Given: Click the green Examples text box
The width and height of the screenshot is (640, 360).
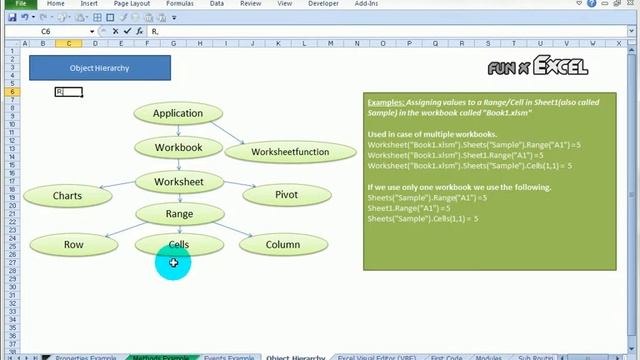Looking at the screenshot, I should coord(490,181).
